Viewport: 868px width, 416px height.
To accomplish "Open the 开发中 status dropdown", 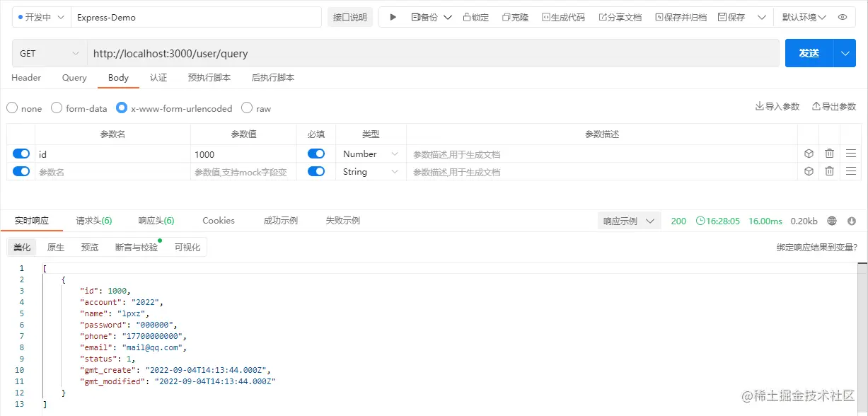I will point(42,17).
